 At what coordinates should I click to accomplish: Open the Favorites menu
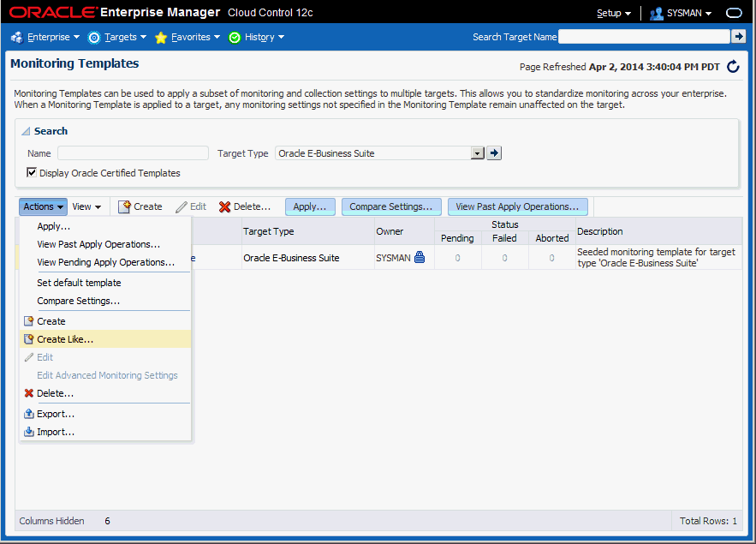pyautogui.click(x=195, y=37)
